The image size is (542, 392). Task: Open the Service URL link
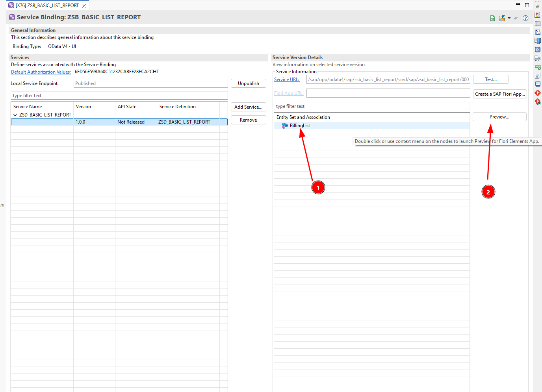coord(287,80)
